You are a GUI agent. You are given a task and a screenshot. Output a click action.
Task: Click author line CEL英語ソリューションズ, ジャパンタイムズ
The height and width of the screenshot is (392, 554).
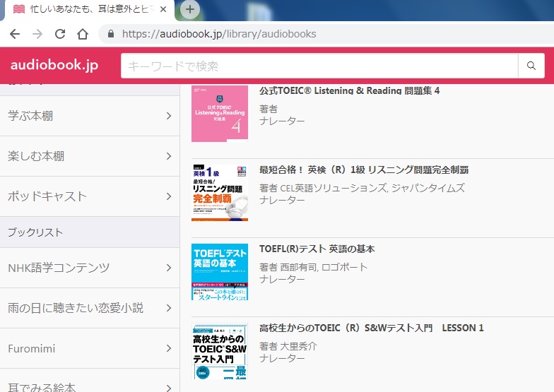coord(362,188)
